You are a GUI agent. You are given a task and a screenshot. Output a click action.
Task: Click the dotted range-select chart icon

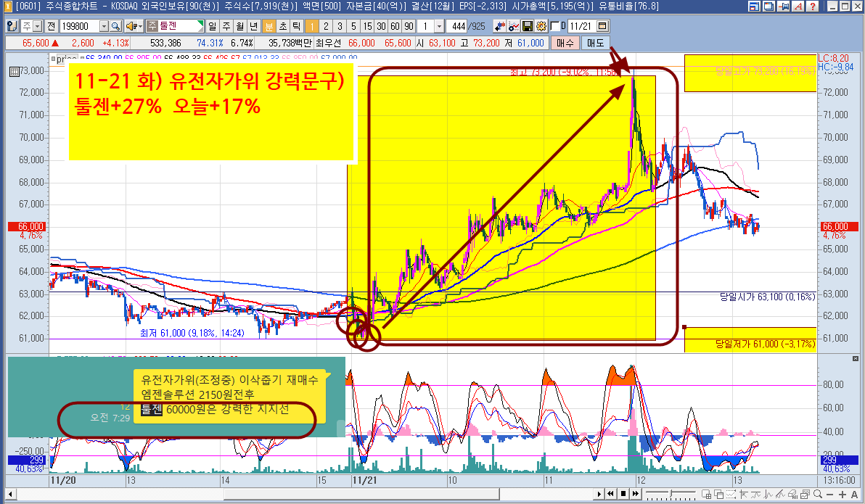click(731, 494)
